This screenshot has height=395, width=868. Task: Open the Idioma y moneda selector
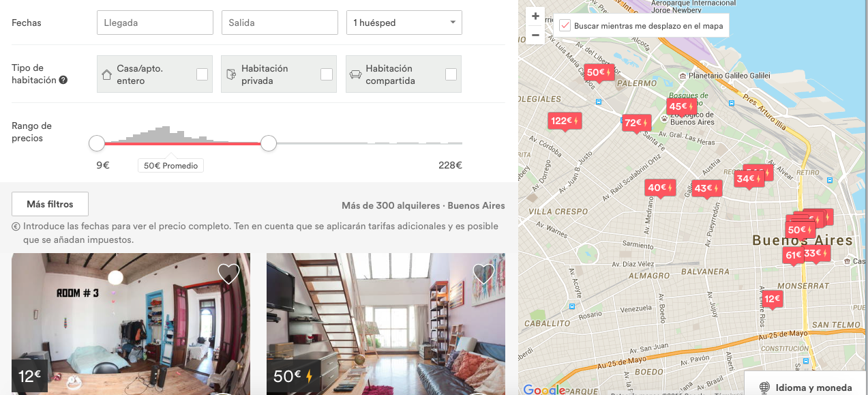(x=806, y=387)
